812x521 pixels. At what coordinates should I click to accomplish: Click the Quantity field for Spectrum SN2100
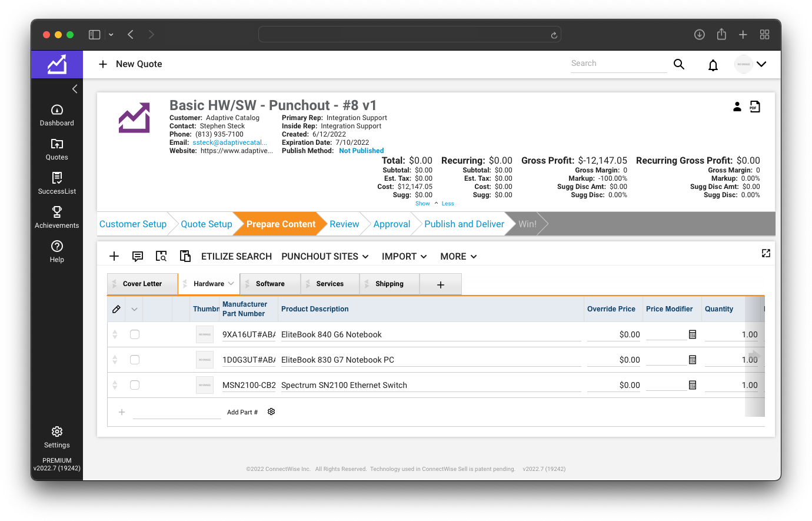(x=731, y=385)
